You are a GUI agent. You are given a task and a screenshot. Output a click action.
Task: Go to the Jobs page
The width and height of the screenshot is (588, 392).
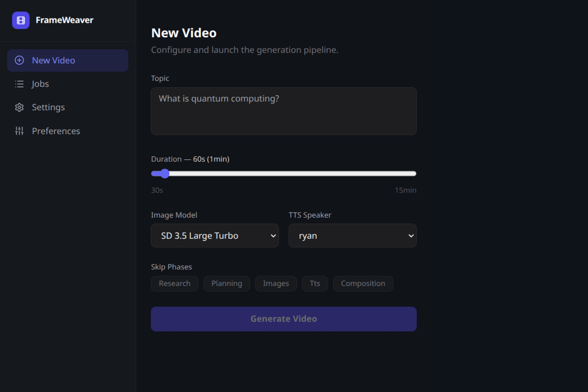tap(68, 84)
